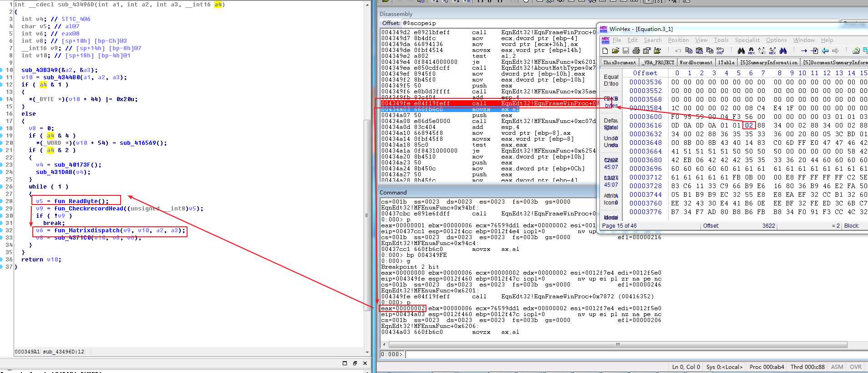
Task: Click the Write Clipboard icon in WinHex
Action: pyautogui.click(x=710, y=51)
